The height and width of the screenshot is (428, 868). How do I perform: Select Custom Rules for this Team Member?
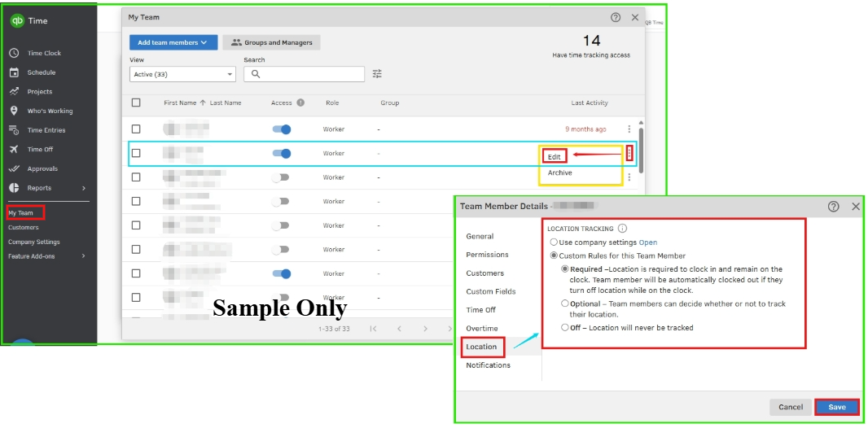pos(554,256)
